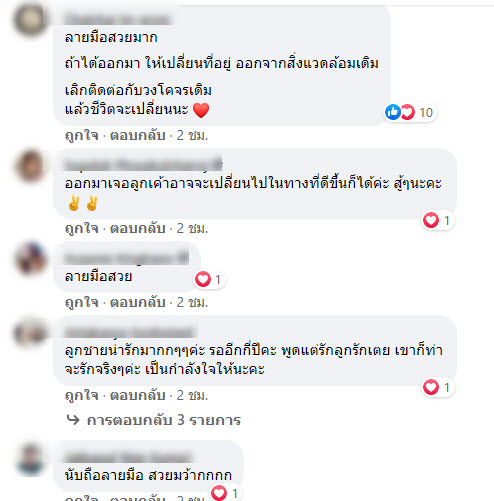Click reply arrow icon beside replies count
Screen dimensions: 494x501
(73, 420)
